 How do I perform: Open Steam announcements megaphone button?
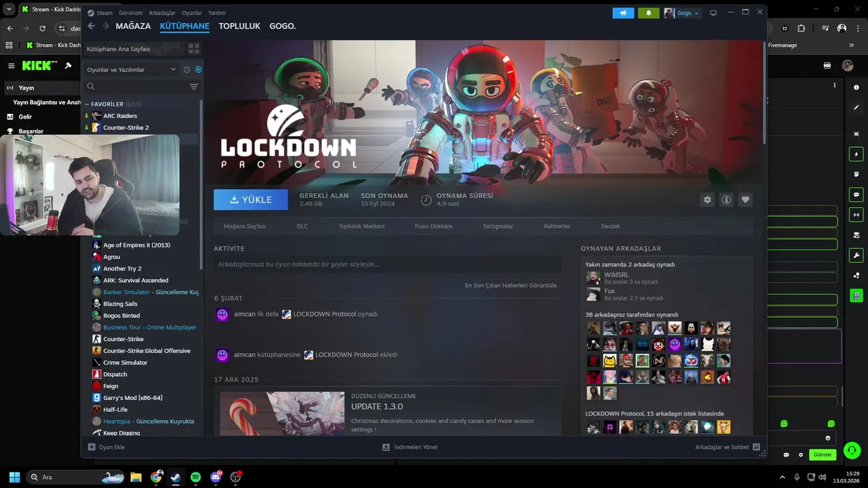[623, 13]
